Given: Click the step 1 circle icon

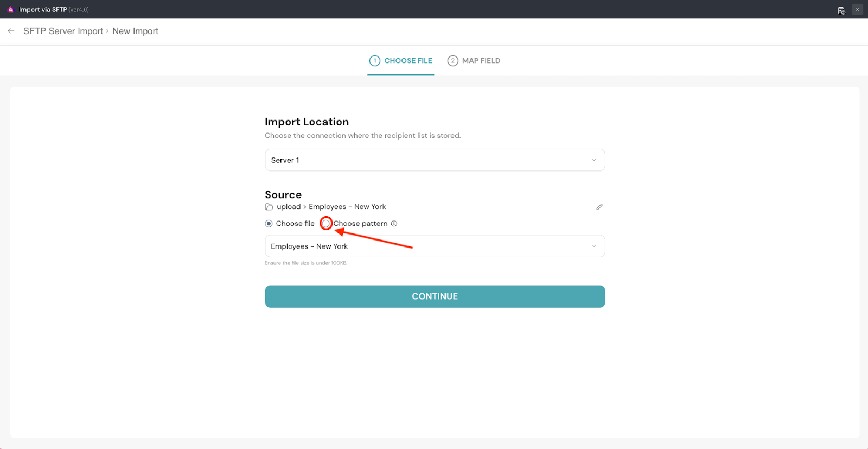Looking at the screenshot, I should pyautogui.click(x=374, y=61).
